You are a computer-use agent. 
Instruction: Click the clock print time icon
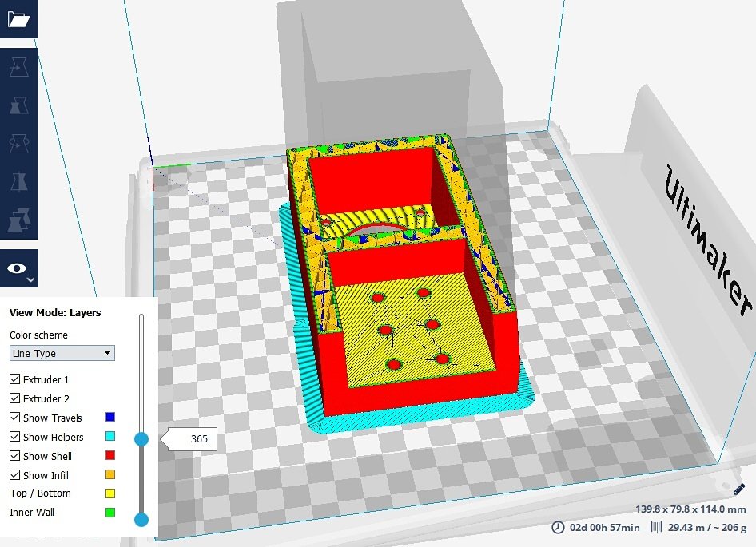point(558,527)
